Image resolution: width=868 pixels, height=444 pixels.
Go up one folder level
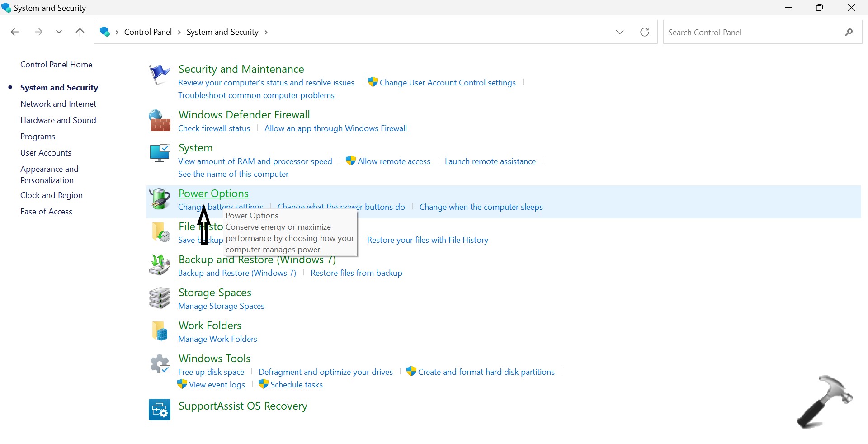coord(80,32)
